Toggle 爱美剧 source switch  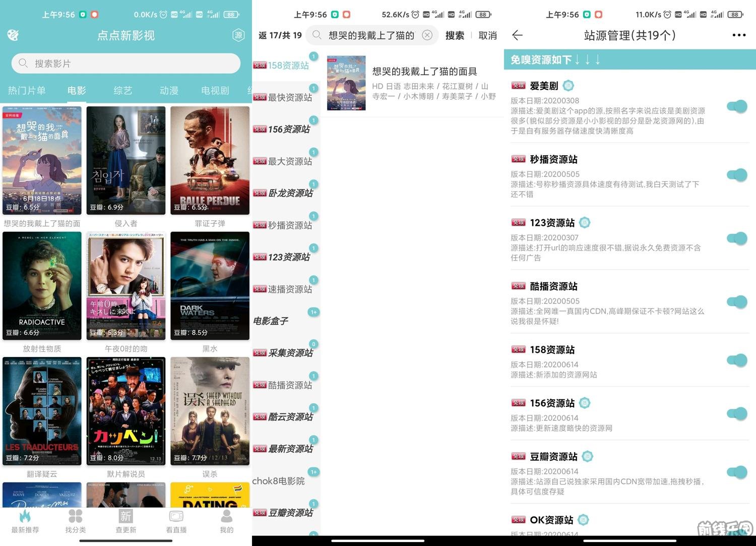[x=737, y=106]
